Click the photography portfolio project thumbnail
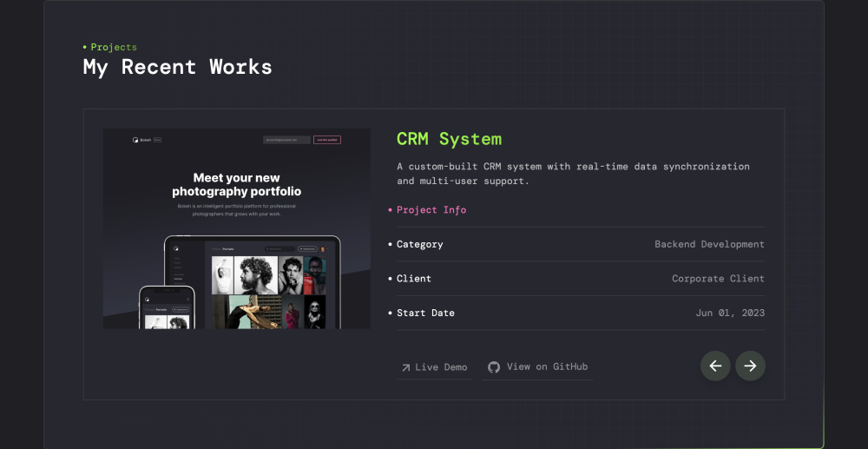Screen dimensions: 868x449 (x=236, y=229)
